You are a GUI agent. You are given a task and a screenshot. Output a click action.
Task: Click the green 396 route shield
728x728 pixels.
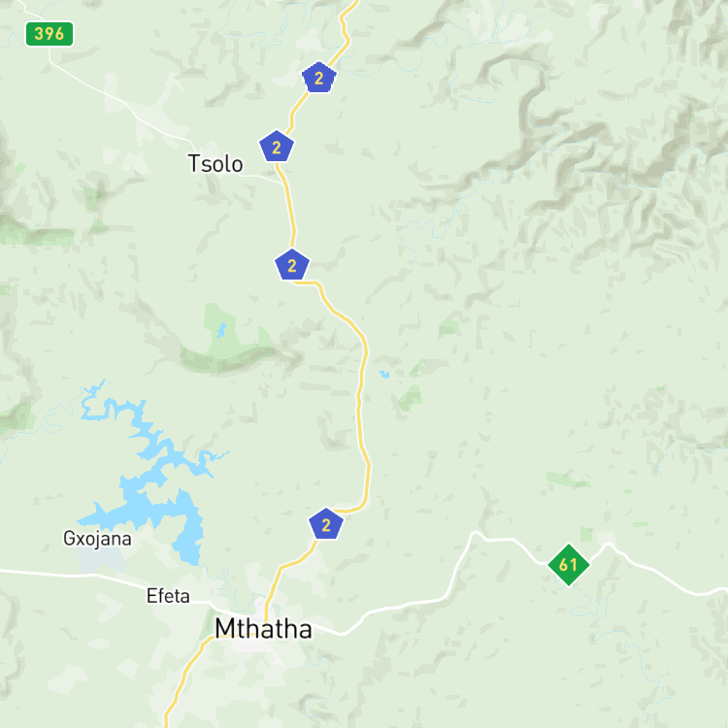click(50, 34)
